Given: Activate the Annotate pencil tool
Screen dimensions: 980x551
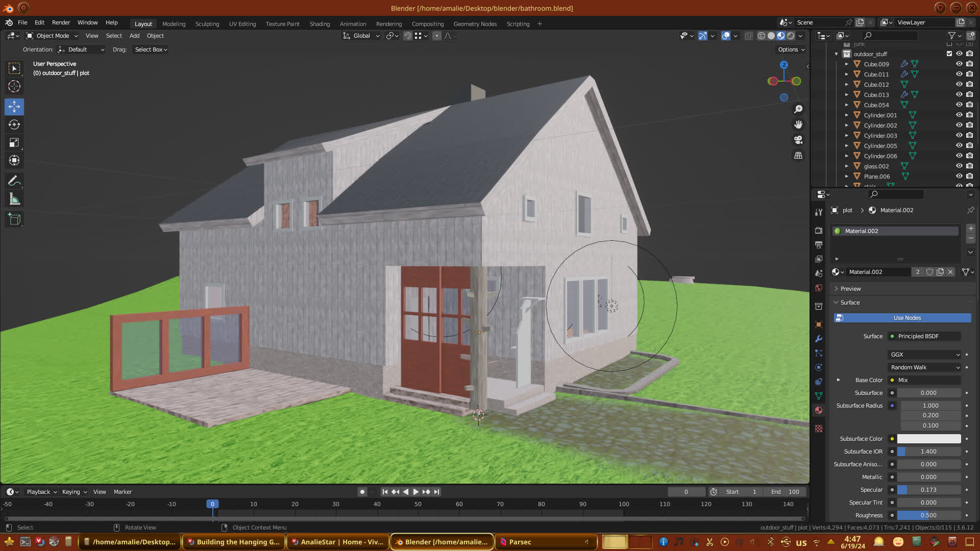Looking at the screenshot, I should pos(14,181).
